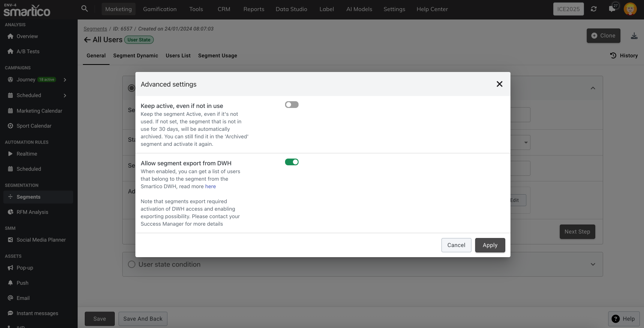Expand the Scheduled campaigns submenu
Image resolution: width=644 pixels, height=328 pixels.
pos(65,96)
